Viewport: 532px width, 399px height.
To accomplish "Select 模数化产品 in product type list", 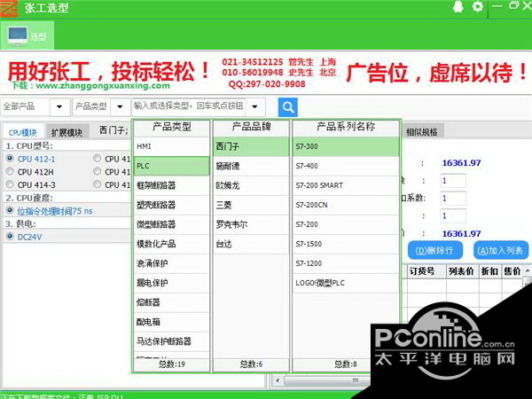I will coord(172,244).
